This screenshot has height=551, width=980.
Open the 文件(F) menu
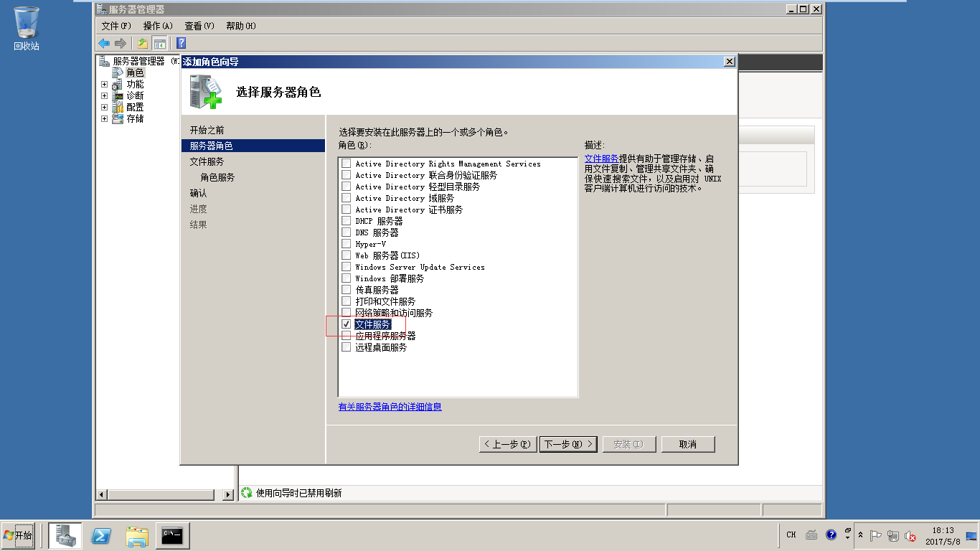tap(116, 26)
